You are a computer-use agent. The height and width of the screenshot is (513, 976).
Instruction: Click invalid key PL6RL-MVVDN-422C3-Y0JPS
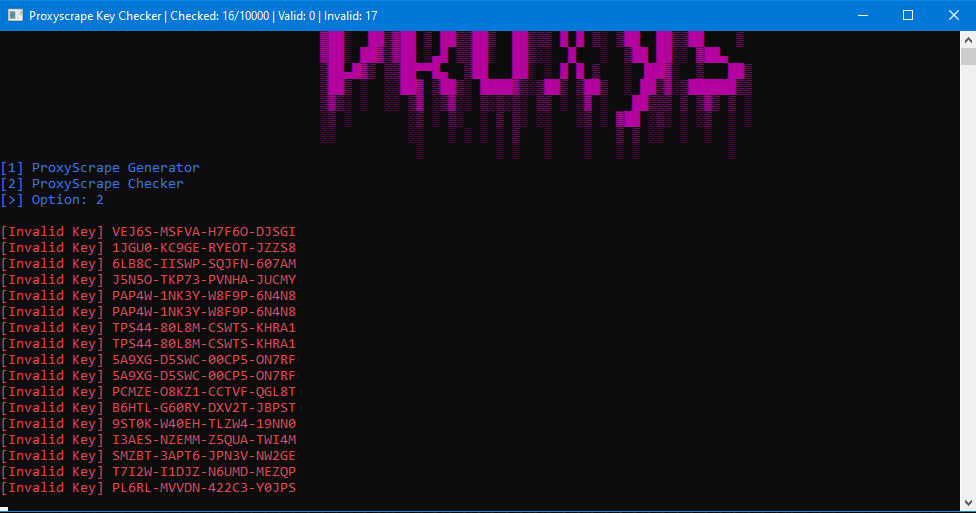(x=204, y=487)
